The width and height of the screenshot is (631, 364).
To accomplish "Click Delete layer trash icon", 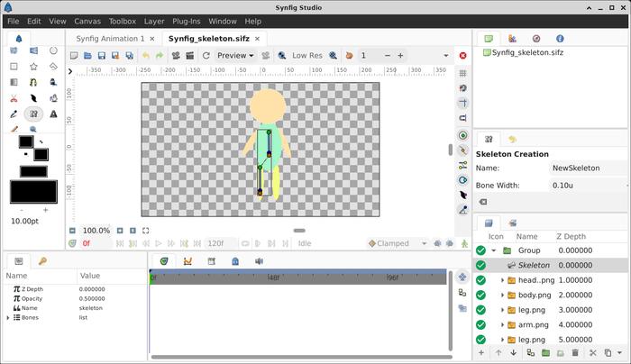I will click(x=575, y=353).
